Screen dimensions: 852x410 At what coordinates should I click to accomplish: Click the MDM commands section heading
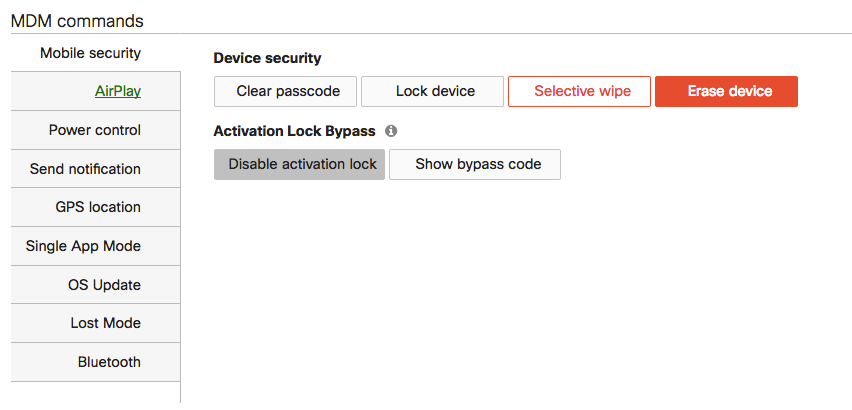(x=76, y=20)
